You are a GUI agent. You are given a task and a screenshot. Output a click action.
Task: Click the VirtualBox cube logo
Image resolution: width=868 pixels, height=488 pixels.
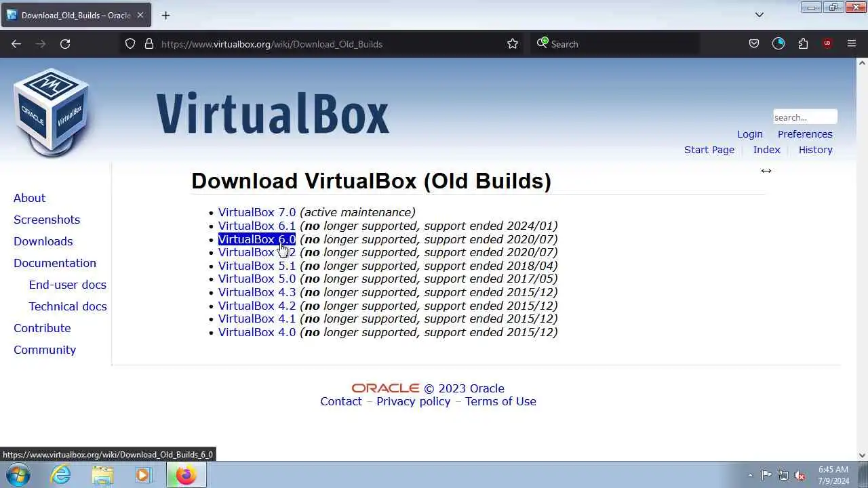tap(52, 112)
